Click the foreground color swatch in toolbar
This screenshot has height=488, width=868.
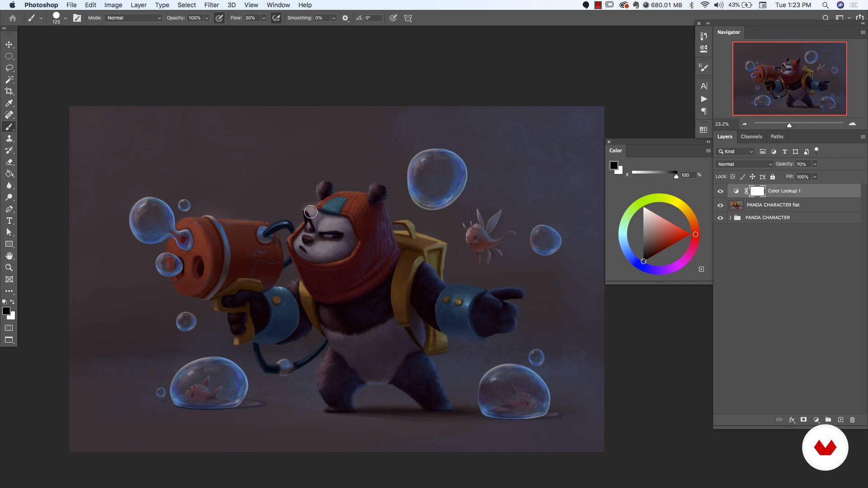click(x=6, y=311)
